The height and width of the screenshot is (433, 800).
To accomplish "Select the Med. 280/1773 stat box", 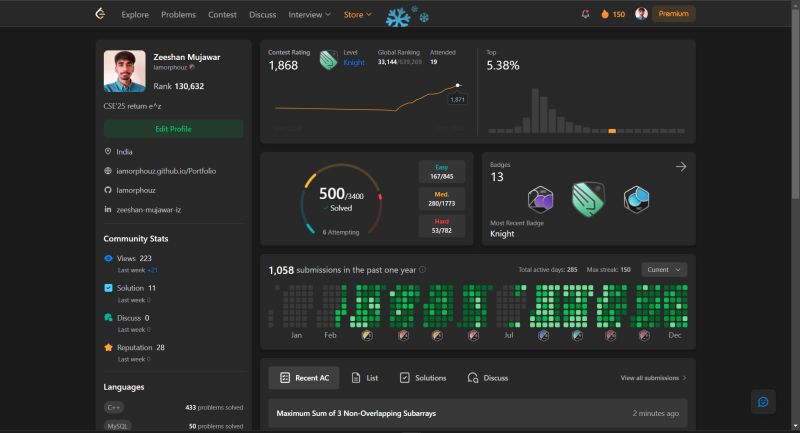I will [x=442, y=199].
